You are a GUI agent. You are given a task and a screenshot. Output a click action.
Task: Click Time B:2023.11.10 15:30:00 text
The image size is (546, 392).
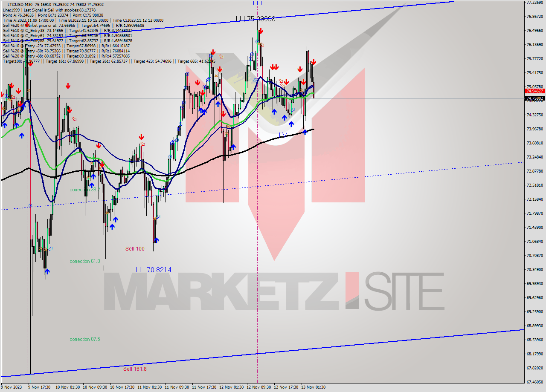83,20
